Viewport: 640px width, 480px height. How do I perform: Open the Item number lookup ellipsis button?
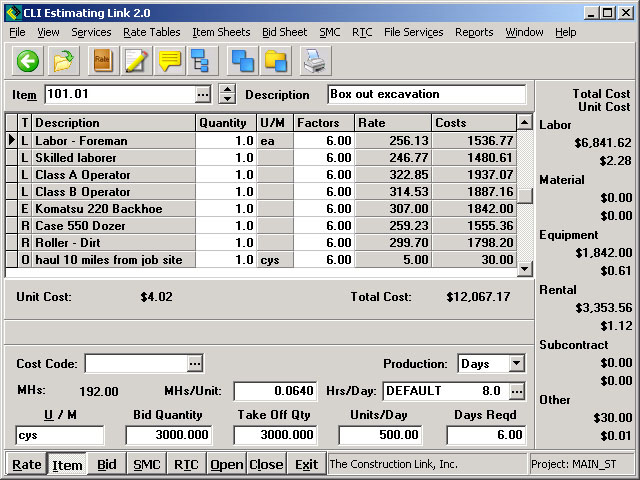[x=203, y=95]
